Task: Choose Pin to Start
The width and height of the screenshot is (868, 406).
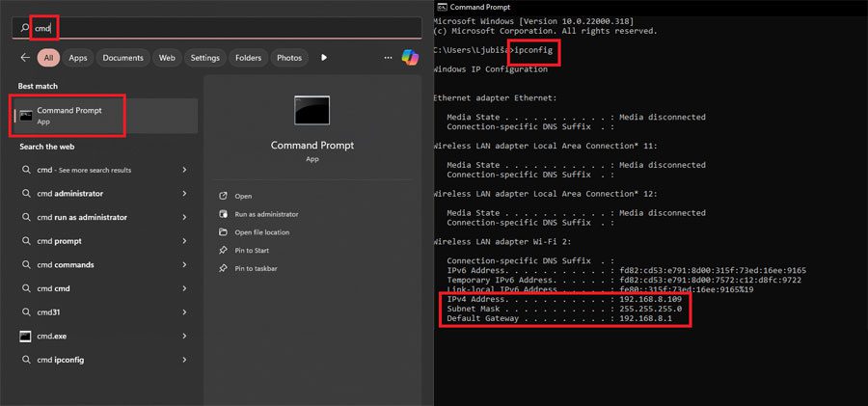Action: coord(252,251)
